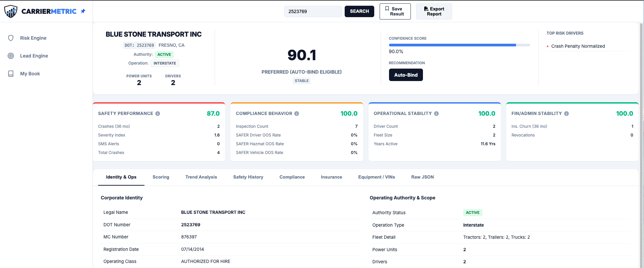The image size is (644, 268).
Task: Click the STABLE status badge
Action: point(302,81)
